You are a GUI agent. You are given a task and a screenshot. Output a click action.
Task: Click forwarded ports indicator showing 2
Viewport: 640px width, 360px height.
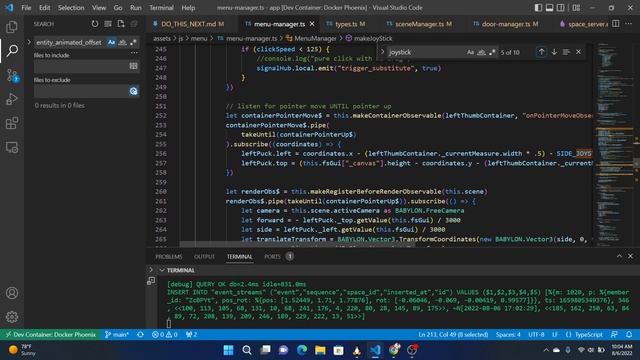point(191,335)
